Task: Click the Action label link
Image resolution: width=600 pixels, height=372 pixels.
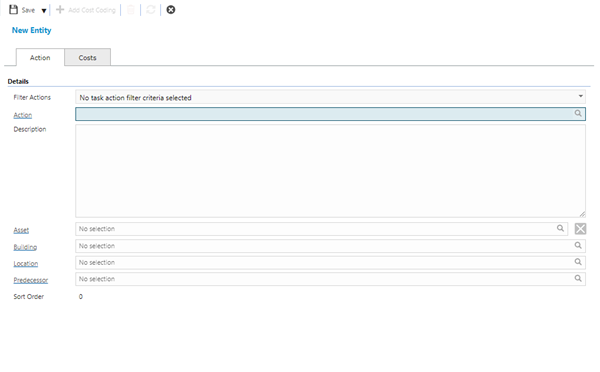Action: 23,115
